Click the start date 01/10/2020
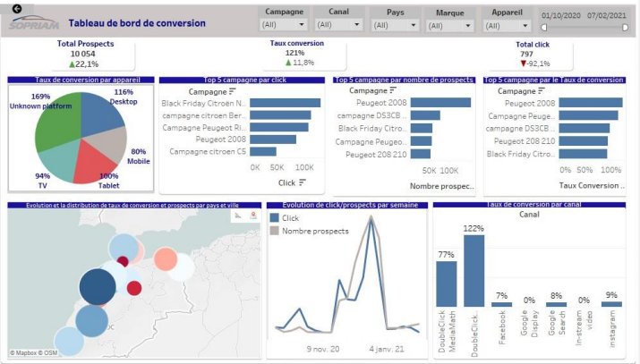This screenshot has width=640, height=364. tap(561, 15)
